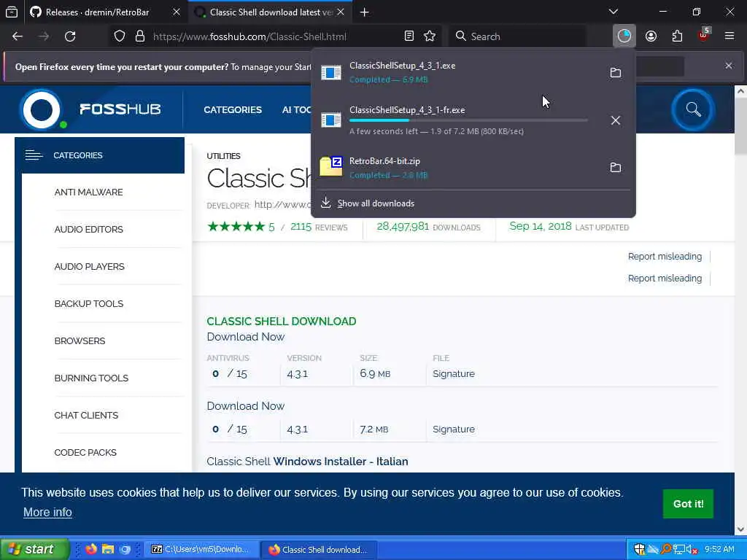Accept cookies with Got it! button
Screen dimensions: 747x560
(688, 504)
